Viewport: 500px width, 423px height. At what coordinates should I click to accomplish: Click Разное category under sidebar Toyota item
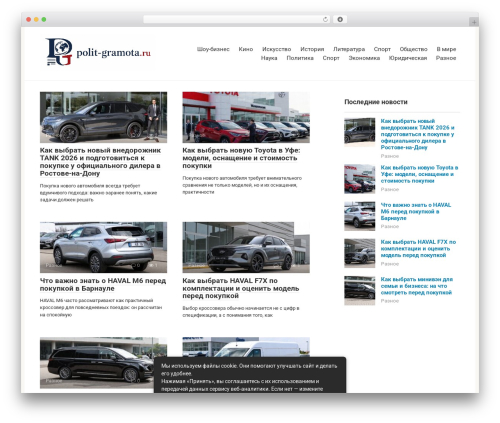(390, 189)
